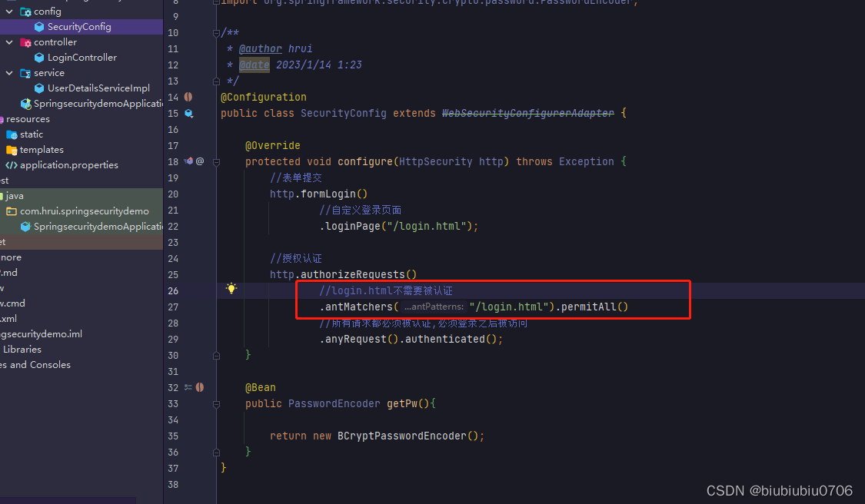This screenshot has height=504, width=865.
Task: Select the templates folder row
Action: (82, 150)
